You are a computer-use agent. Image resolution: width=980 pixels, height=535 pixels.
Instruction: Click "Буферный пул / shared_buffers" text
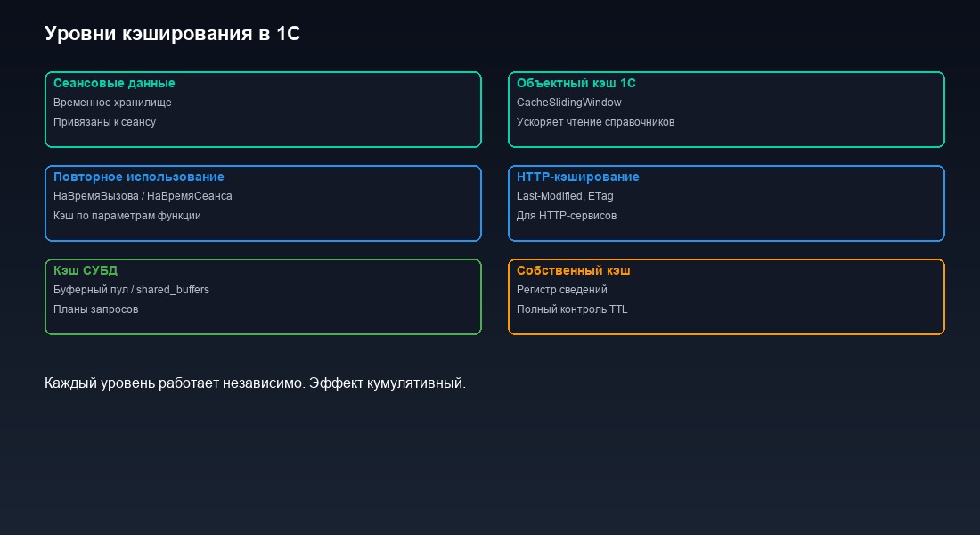pos(131,290)
